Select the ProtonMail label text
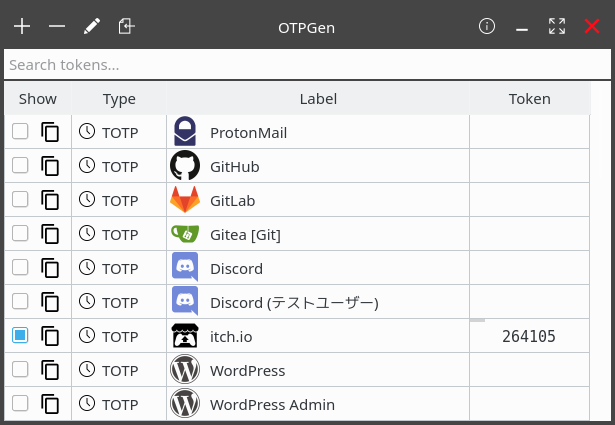The height and width of the screenshot is (425, 615). coord(249,133)
